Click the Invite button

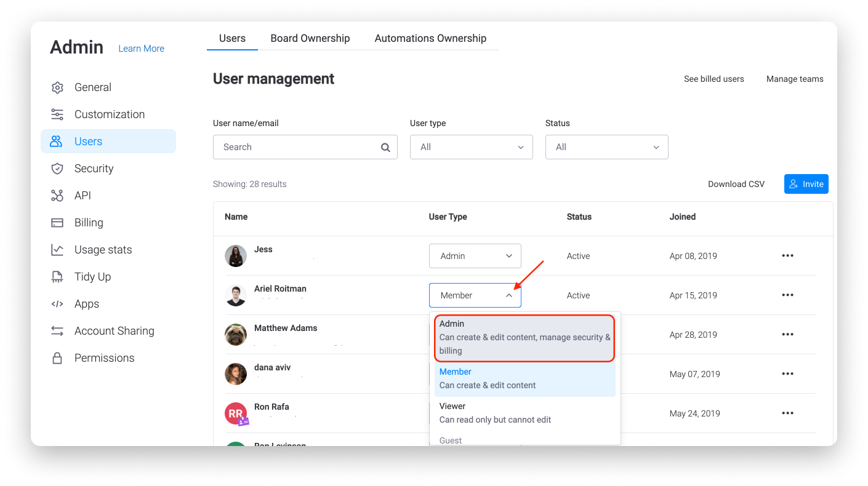point(806,184)
